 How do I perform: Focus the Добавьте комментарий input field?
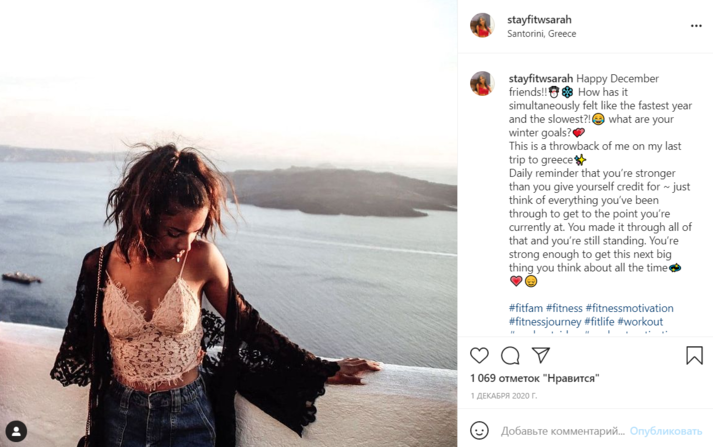[563, 431]
